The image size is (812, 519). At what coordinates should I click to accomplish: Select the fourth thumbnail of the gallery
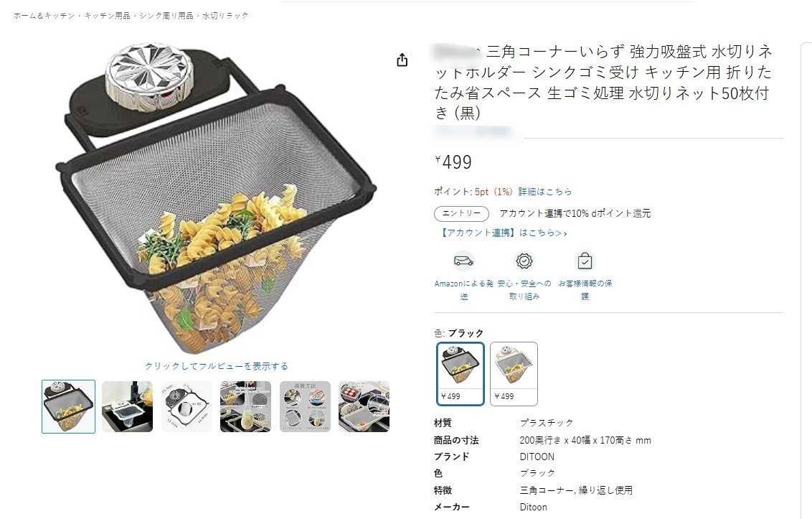click(x=245, y=406)
